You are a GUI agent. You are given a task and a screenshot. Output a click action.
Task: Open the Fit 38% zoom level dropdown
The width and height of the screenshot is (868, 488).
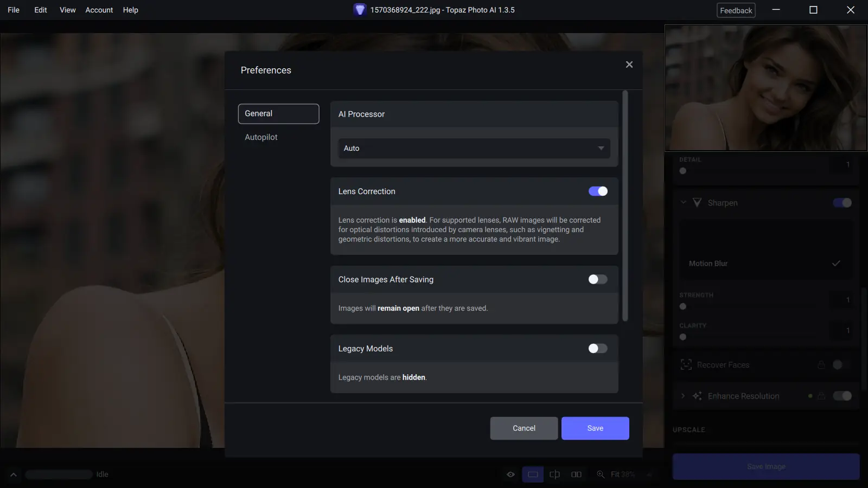tap(631, 474)
